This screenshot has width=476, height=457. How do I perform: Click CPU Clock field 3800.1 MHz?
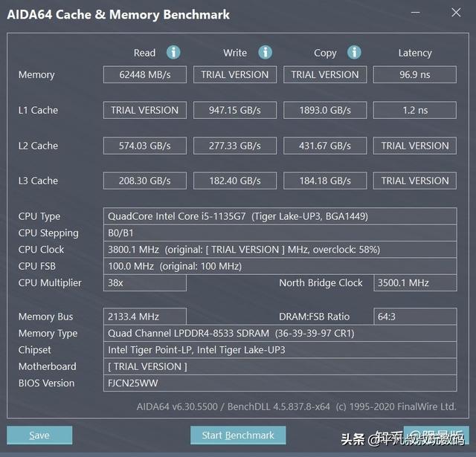point(280,250)
